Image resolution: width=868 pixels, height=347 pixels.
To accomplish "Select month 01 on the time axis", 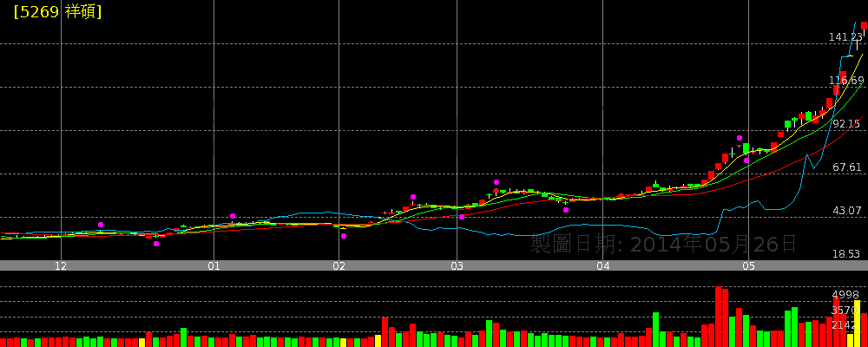I will coord(214,266).
